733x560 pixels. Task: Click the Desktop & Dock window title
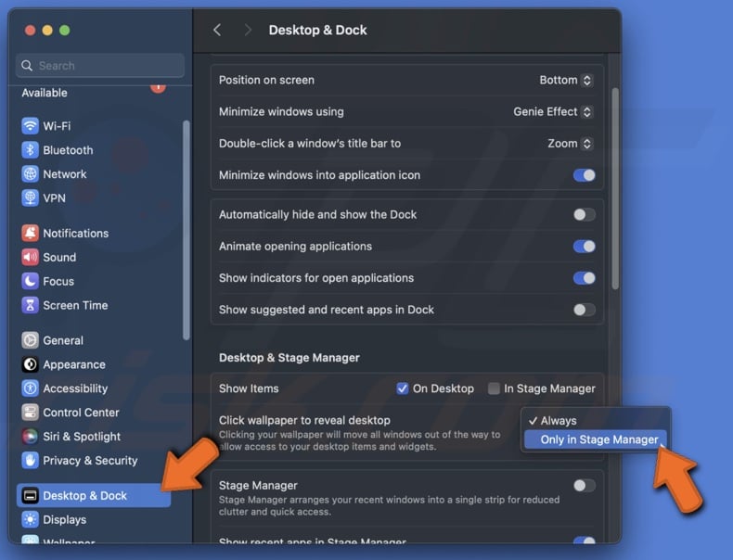coord(318,31)
